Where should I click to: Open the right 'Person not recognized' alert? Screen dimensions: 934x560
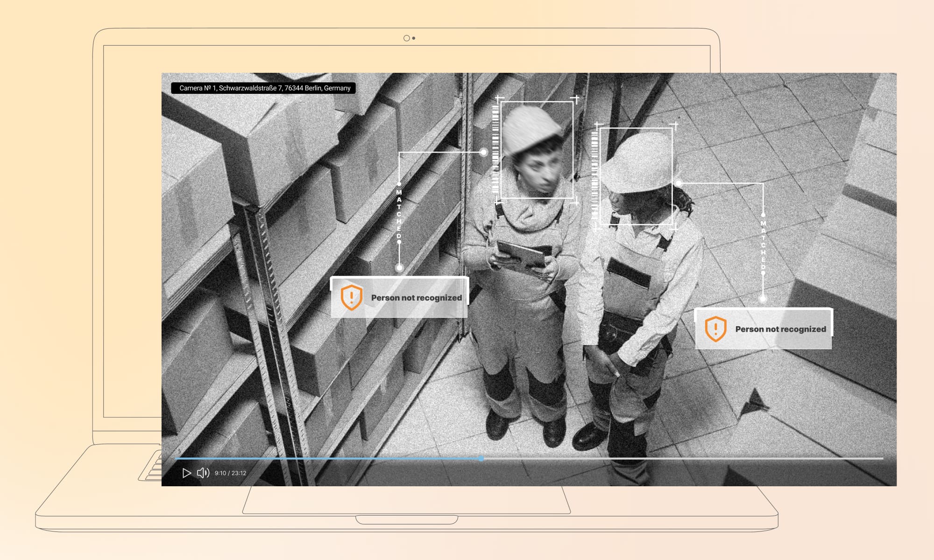pyautogui.click(x=780, y=329)
